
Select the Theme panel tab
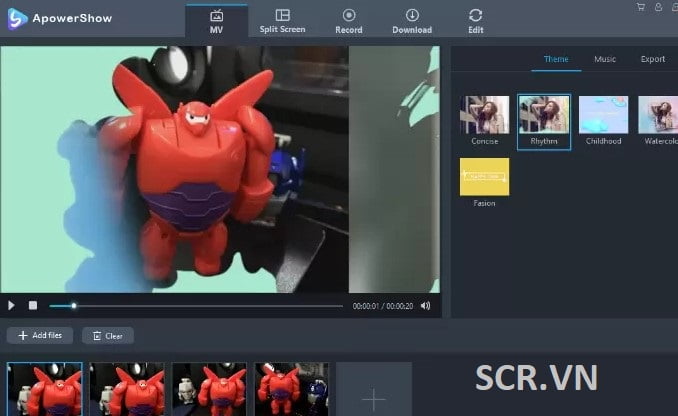point(556,59)
